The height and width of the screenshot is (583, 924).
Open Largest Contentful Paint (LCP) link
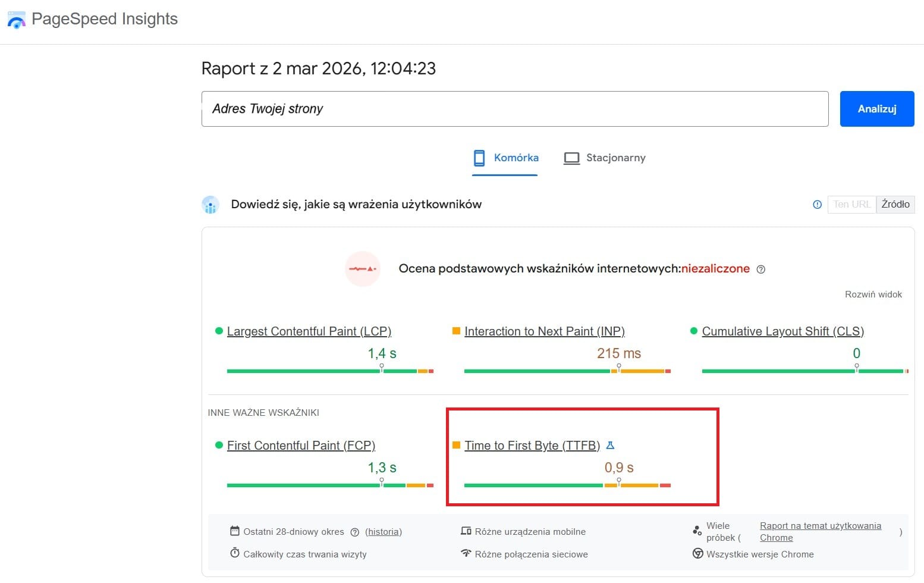309,331
